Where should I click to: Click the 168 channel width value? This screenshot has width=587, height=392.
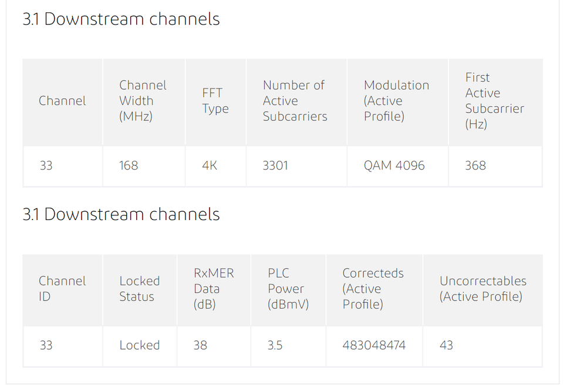click(x=129, y=165)
